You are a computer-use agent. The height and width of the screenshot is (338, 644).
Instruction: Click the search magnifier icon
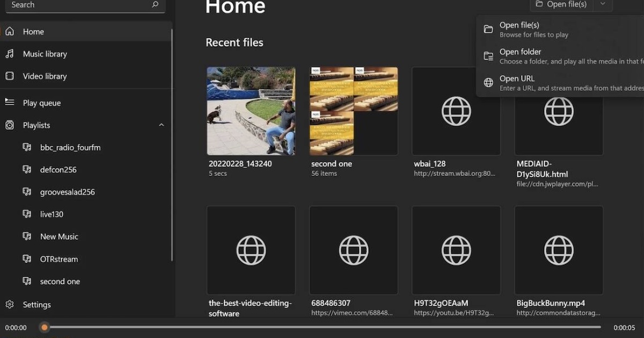(x=155, y=4)
